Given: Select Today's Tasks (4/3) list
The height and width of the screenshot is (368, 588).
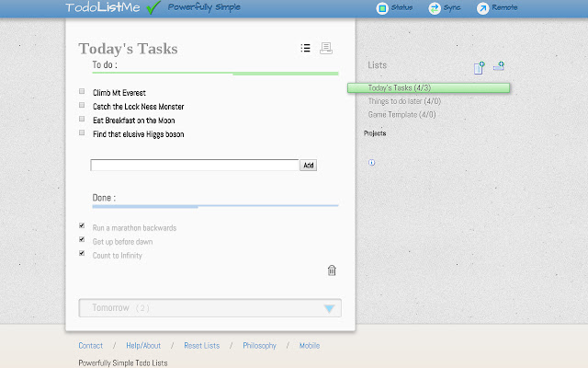Looking at the screenshot, I should tap(429, 88).
